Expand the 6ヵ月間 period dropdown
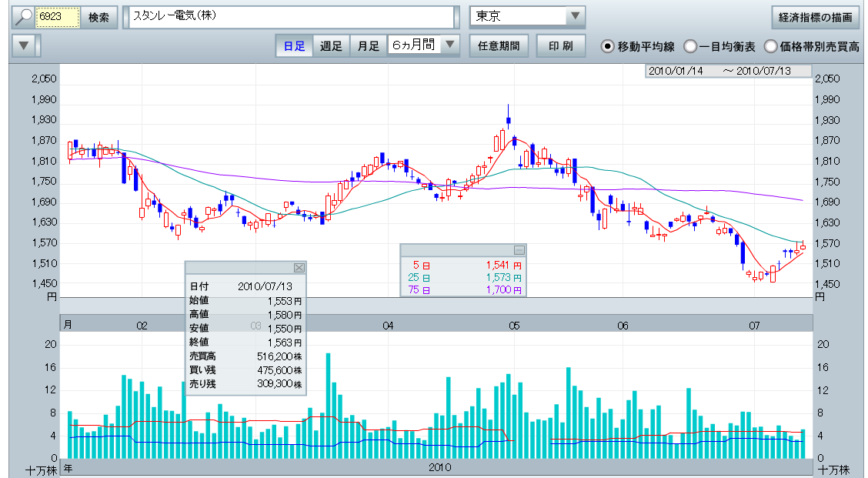 (x=450, y=45)
